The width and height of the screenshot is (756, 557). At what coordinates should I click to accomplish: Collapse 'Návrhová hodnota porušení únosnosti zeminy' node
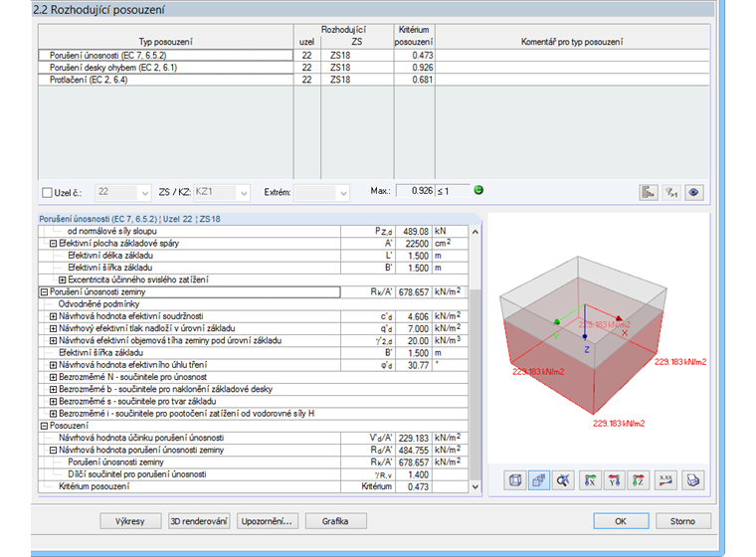pyautogui.click(x=53, y=450)
